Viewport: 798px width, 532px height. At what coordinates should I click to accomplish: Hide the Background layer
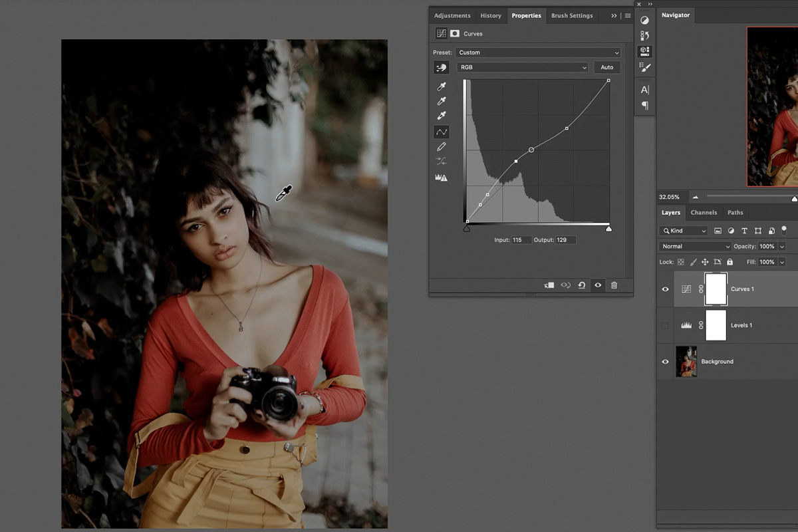665,361
